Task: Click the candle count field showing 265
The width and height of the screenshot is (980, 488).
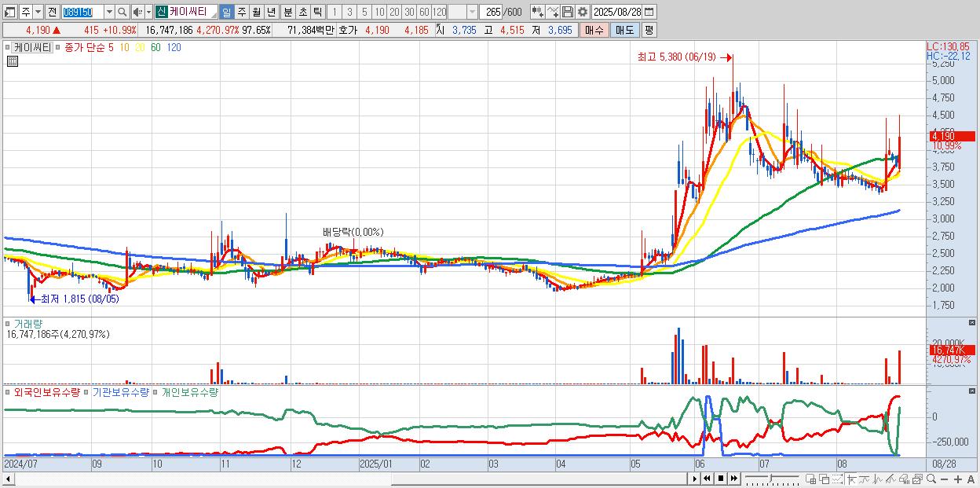Action: [492, 12]
